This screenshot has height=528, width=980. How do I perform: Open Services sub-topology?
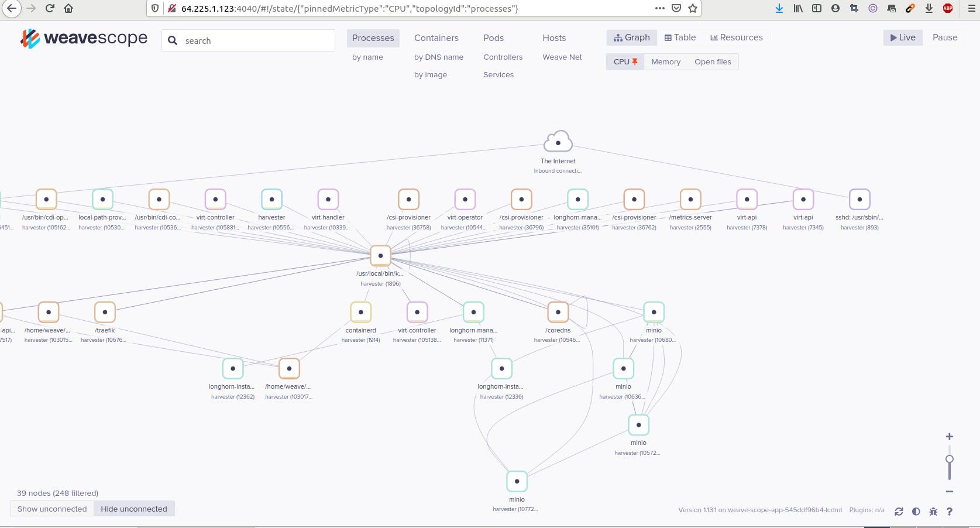tap(498, 75)
